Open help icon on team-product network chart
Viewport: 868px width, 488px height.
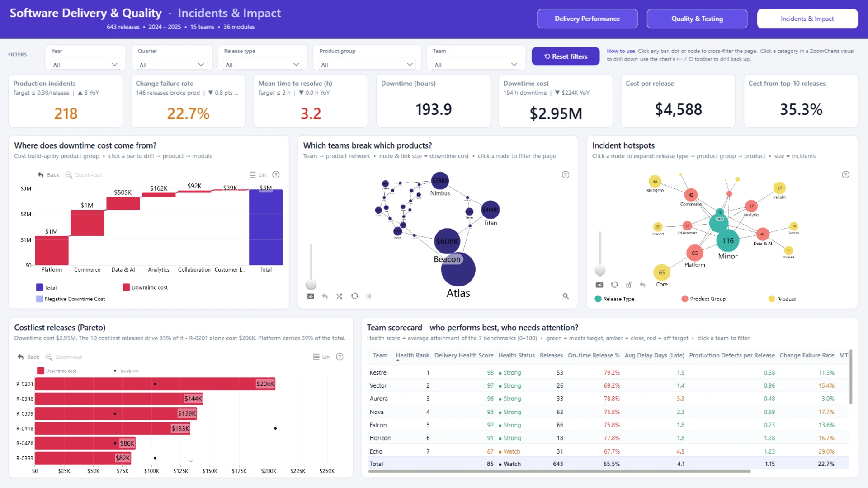(566, 175)
